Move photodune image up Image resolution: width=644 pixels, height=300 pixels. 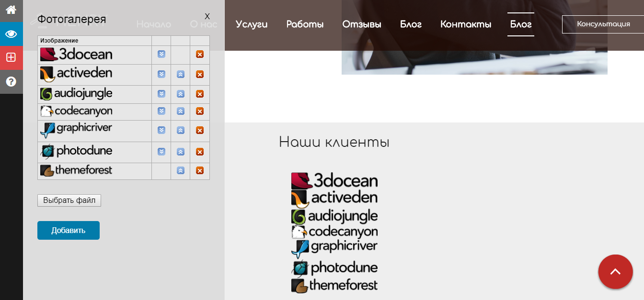pyautogui.click(x=181, y=152)
